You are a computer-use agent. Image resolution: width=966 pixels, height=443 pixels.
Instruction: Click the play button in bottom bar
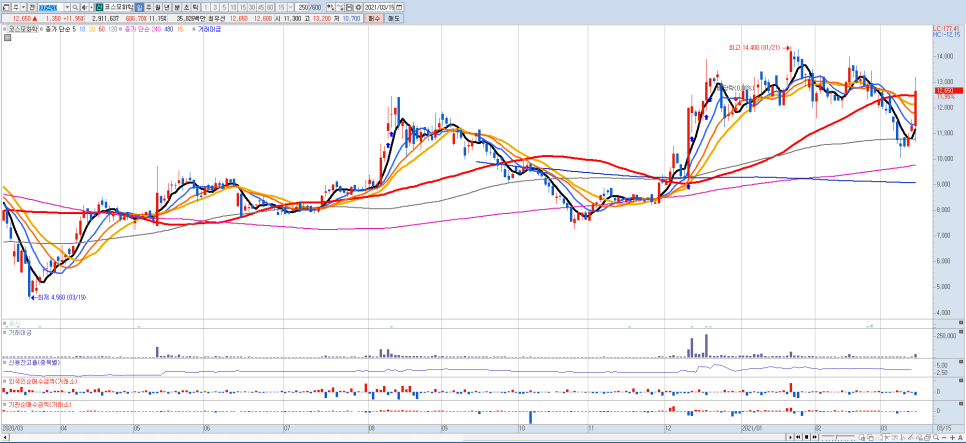(790, 437)
